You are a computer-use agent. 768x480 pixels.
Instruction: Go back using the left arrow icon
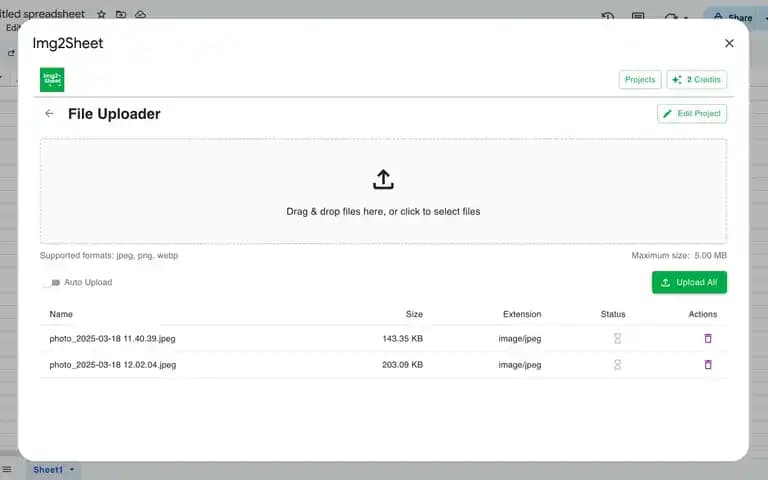pyautogui.click(x=49, y=114)
